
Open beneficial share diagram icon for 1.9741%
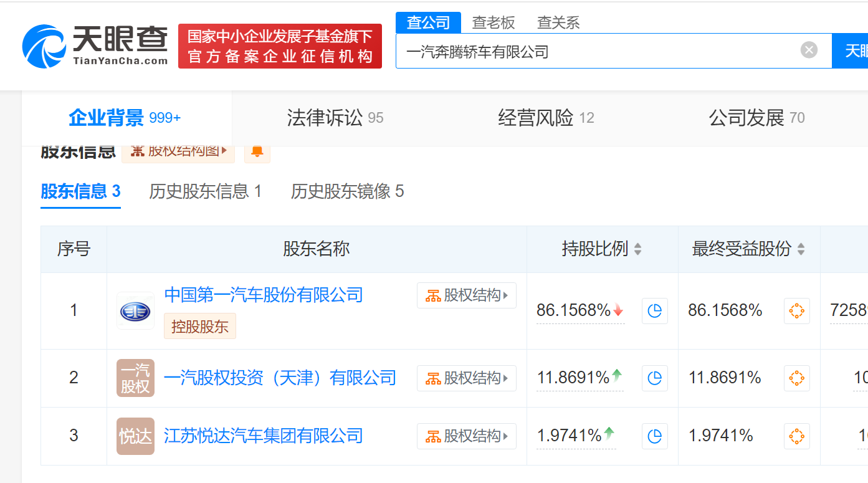796,436
